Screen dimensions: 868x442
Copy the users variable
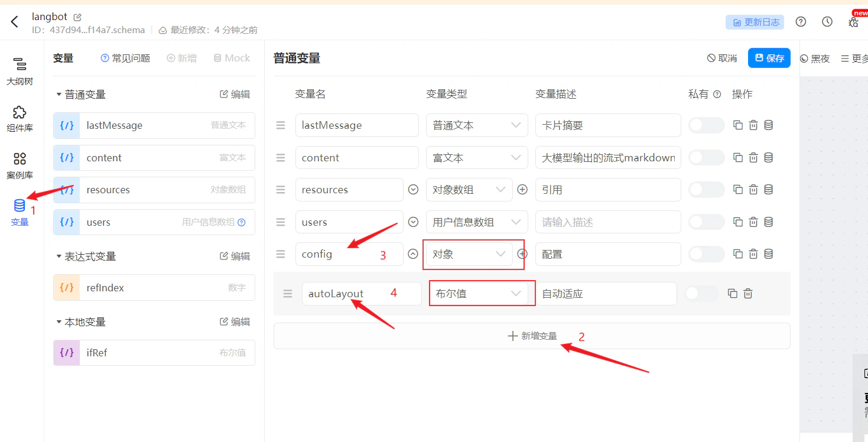tap(738, 222)
